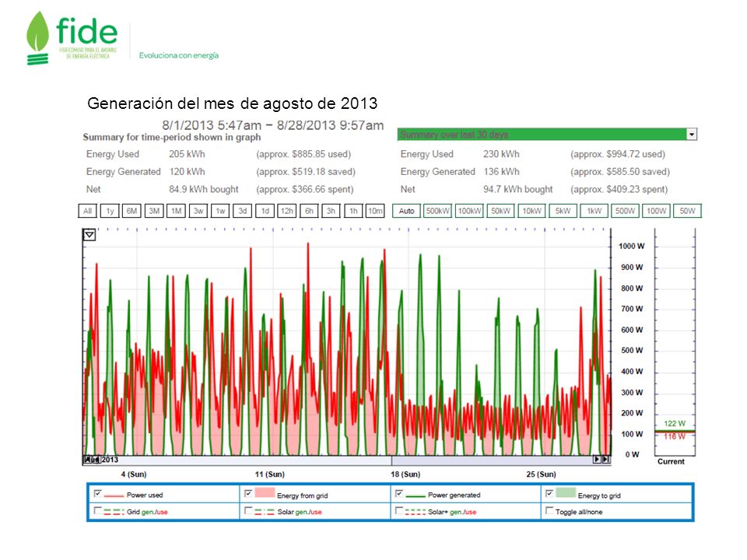Toggle the Energy to grid checkbox
This screenshot has width=747, height=560.
[x=549, y=493]
